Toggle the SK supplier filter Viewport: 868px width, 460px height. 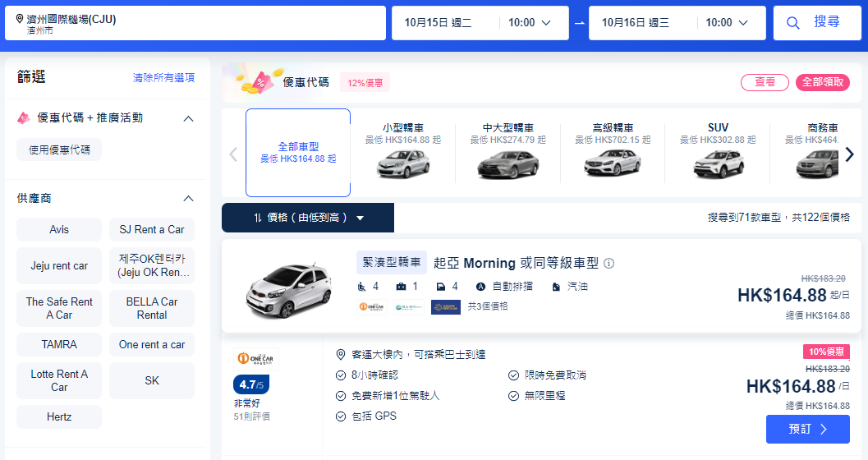click(x=152, y=380)
